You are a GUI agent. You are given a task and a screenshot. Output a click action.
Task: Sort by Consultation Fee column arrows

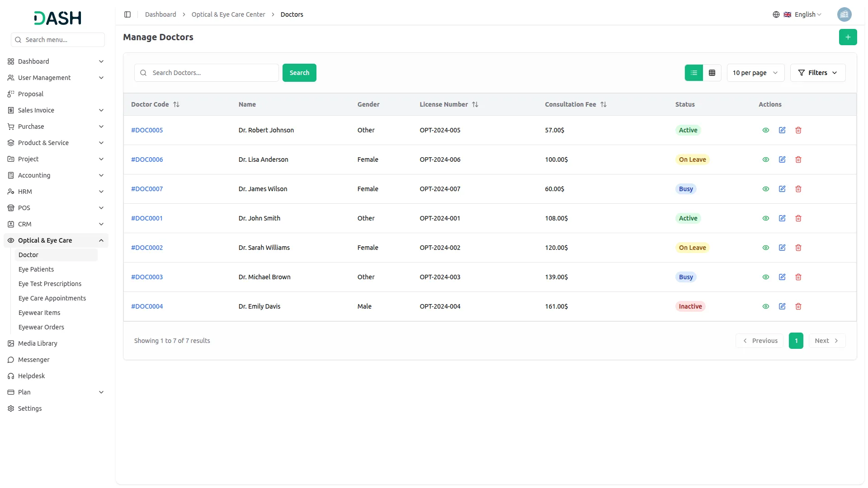(x=604, y=104)
